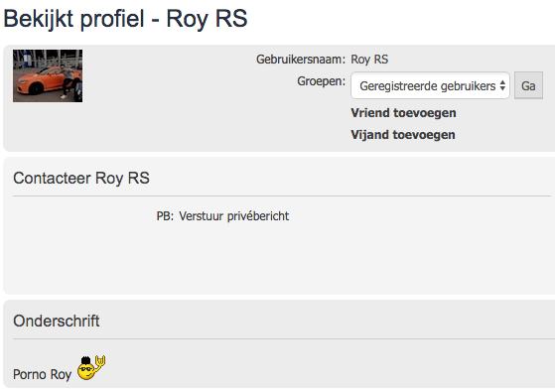Click the Roy RS username value
Screen dimensions: 555x392
tap(369, 60)
